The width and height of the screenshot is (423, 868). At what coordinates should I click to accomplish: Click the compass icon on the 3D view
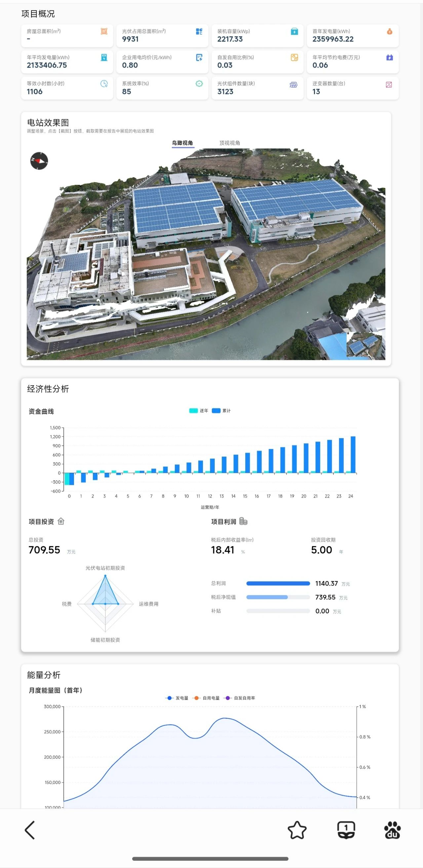(39, 161)
